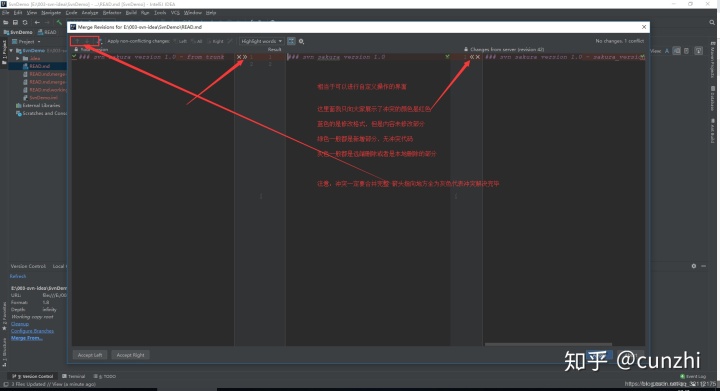Open the Help menu
The height and width of the screenshot is (391, 720).
pyautogui.click(x=211, y=13)
